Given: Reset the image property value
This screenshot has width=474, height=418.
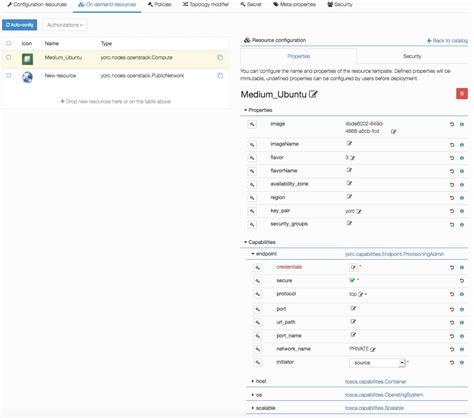Looking at the screenshot, I should coord(452,124).
